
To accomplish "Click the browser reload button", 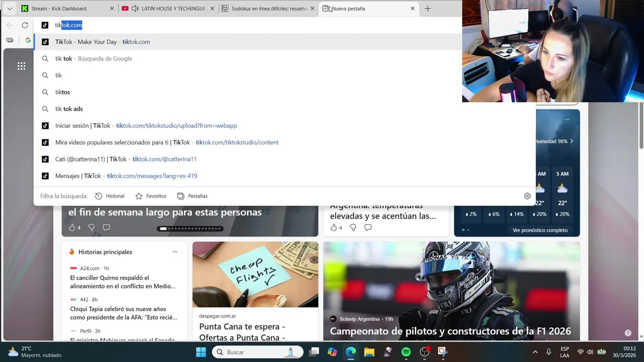I will tap(25, 25).
